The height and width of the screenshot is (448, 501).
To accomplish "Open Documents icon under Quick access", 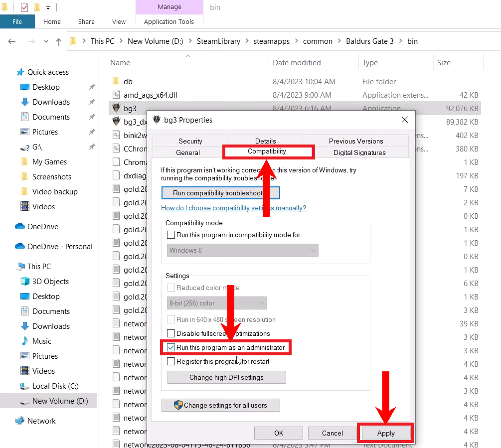I will pyautogui.click(x=25, y=117).
